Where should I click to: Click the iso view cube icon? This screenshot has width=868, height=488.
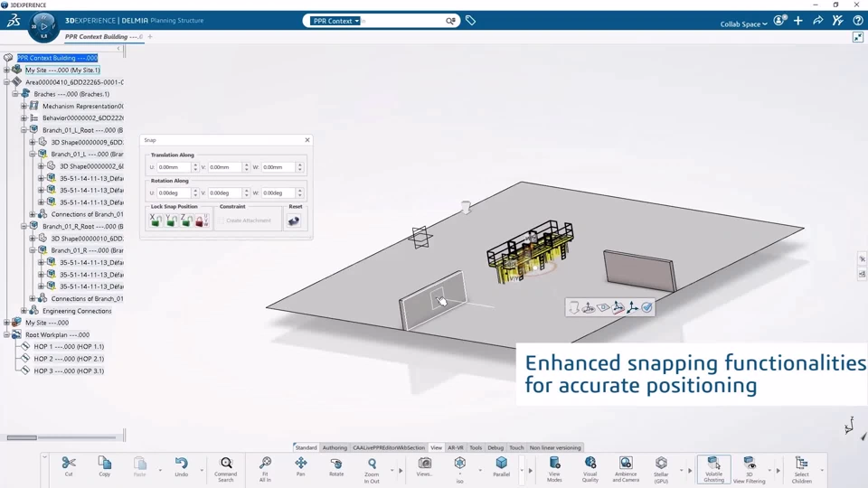coord(460,463)
